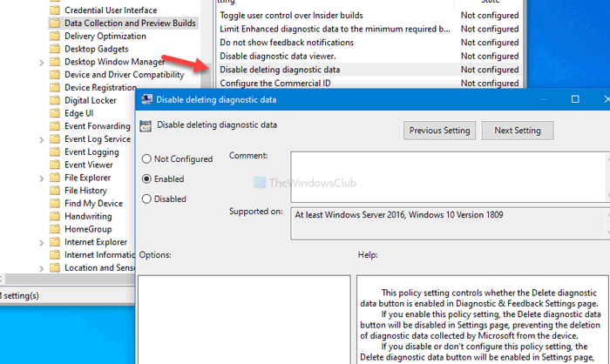The height and width of the screenshot is (364, 610).
Task: Click the Location and Sensors folder icon
Action: pyautogui.click(x=55, y=267)
